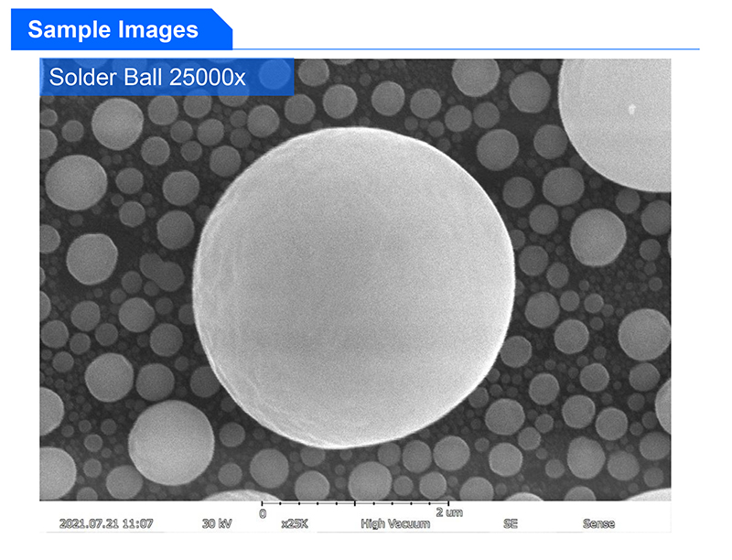Click the SE detector label

click(511, 523)
